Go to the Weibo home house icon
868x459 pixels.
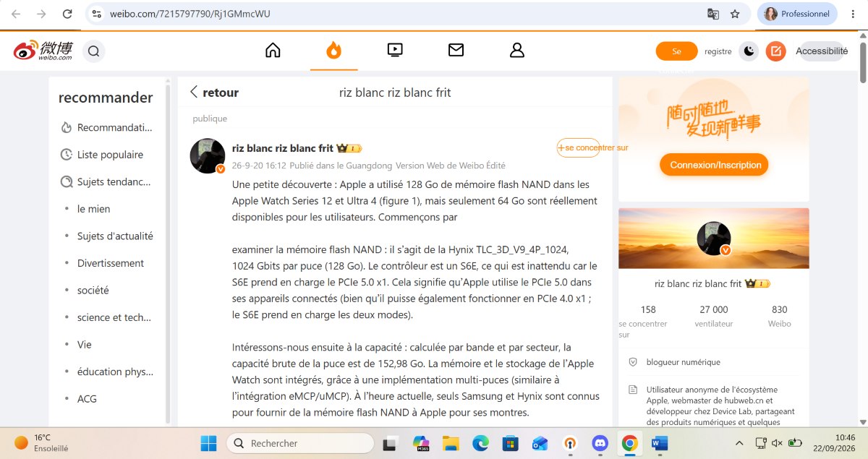point(273,50)
